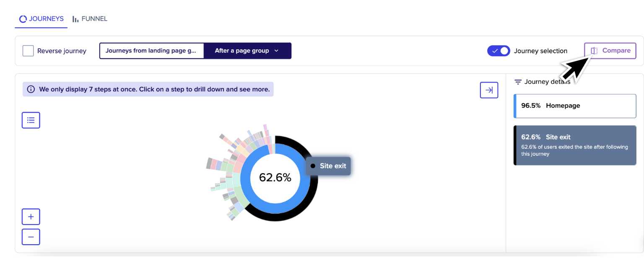Click the 62.6% center of the chart
644x258 pixels.
click(x=275, y=178)
